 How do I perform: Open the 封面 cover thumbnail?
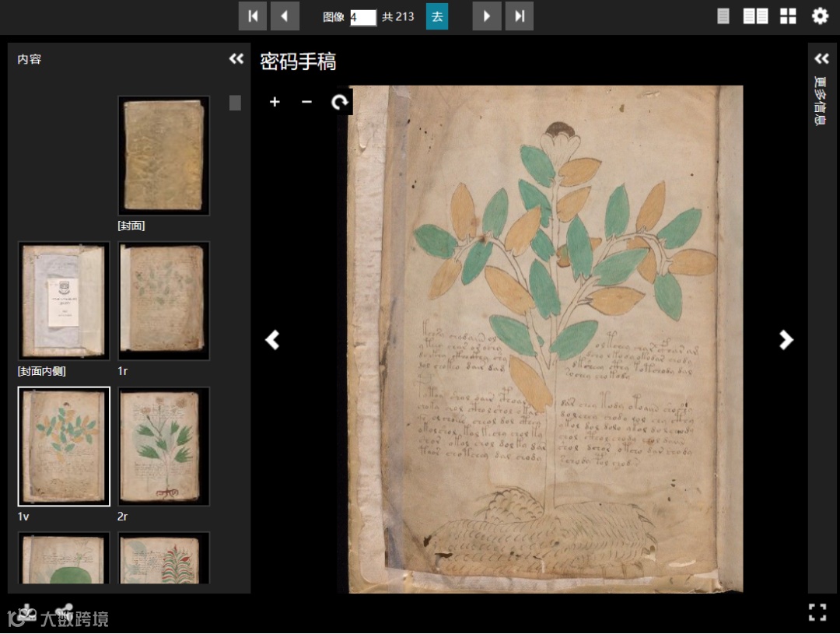[x=163, y=156]
